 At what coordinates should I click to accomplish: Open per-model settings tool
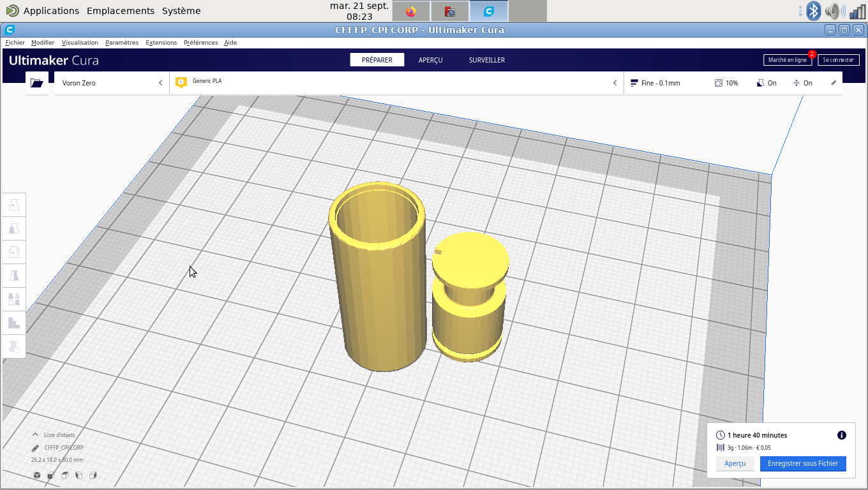tap(14, 299)
